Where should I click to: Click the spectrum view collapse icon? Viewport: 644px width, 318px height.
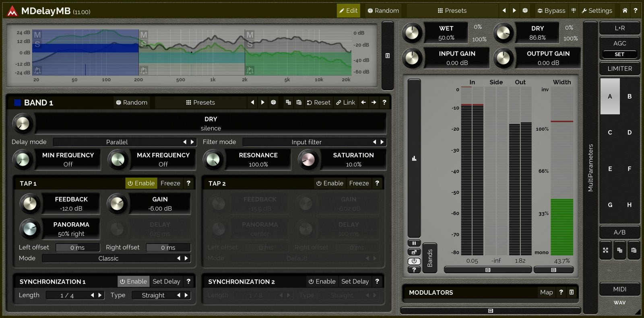387,56
